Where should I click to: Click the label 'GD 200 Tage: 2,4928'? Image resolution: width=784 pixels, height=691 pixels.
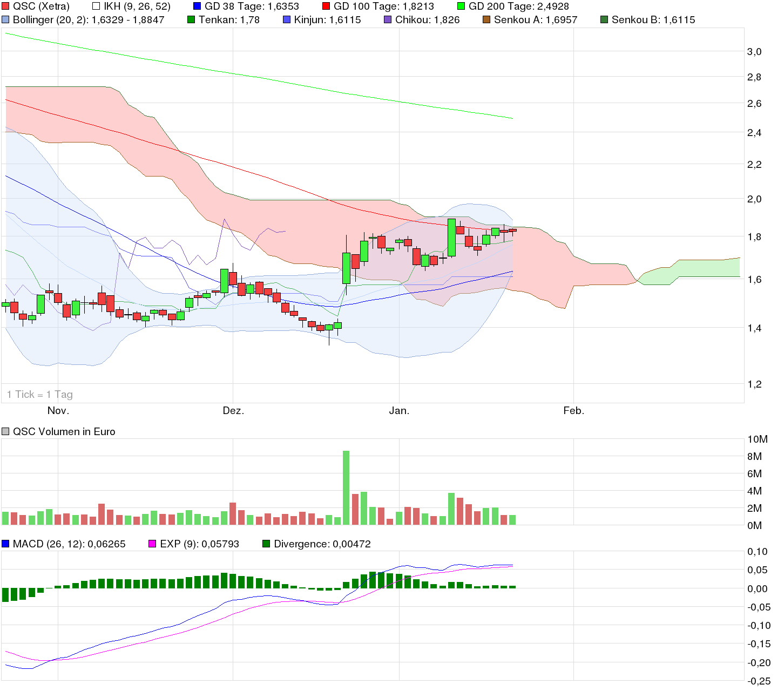(519, 6)
